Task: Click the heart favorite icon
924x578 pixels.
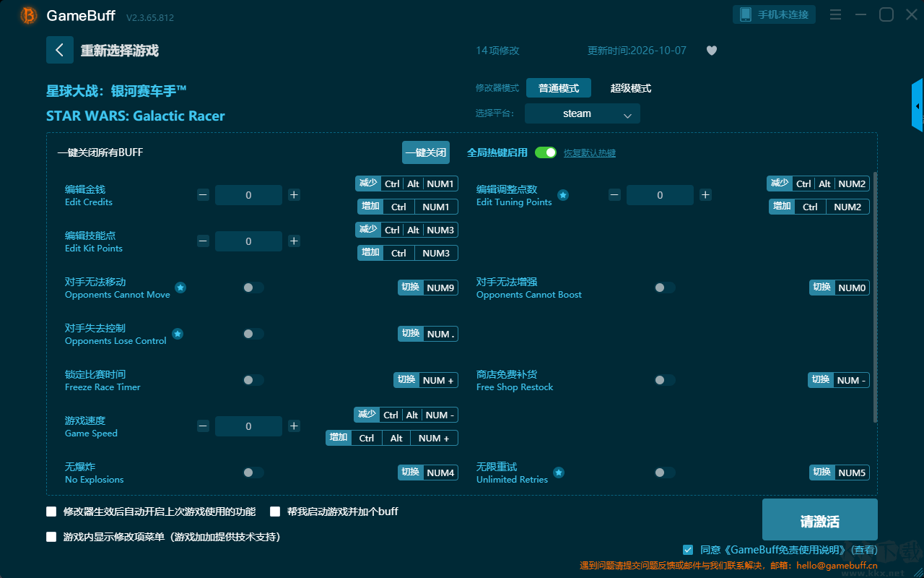Action: (x=712, y=51)
